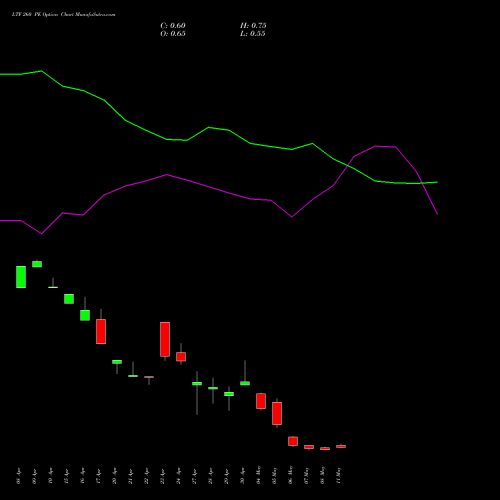Select the green candlestick above 15 Apr

[69, 299]
